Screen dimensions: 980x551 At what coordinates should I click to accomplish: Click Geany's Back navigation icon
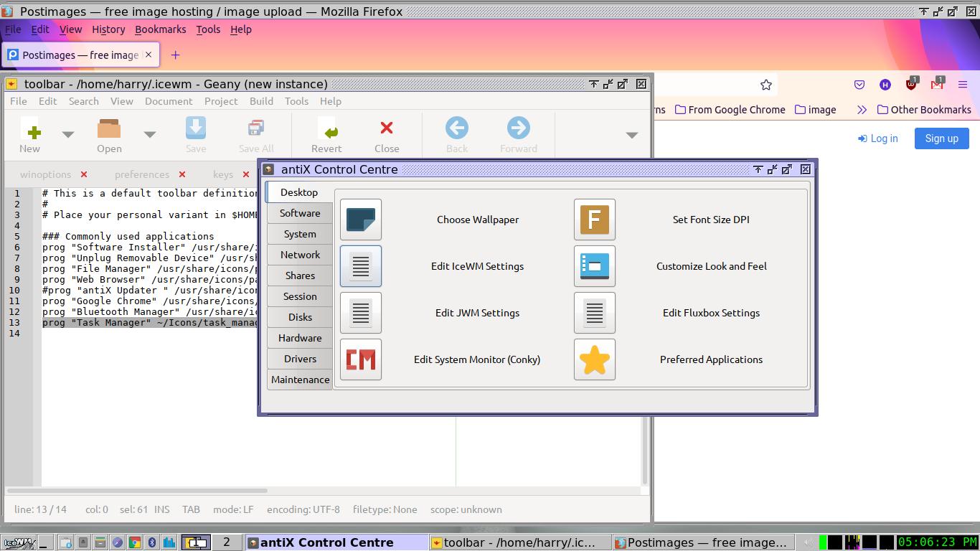[457, 135]
